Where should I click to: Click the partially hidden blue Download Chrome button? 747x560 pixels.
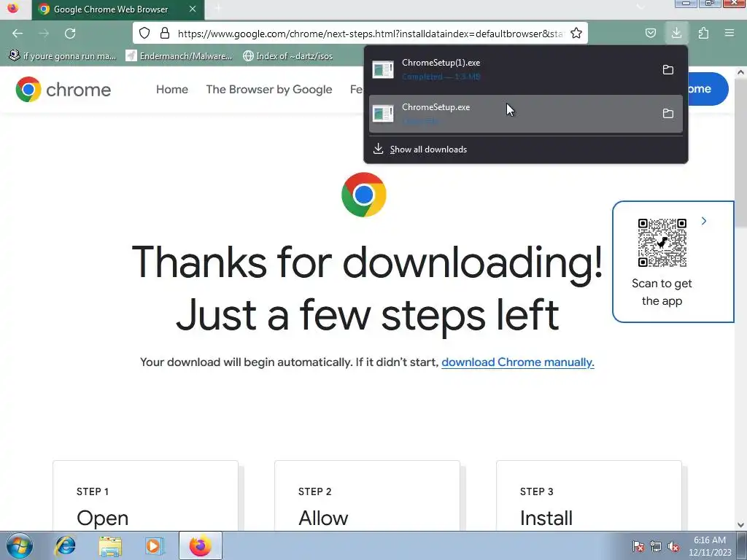tap(708, 89)
